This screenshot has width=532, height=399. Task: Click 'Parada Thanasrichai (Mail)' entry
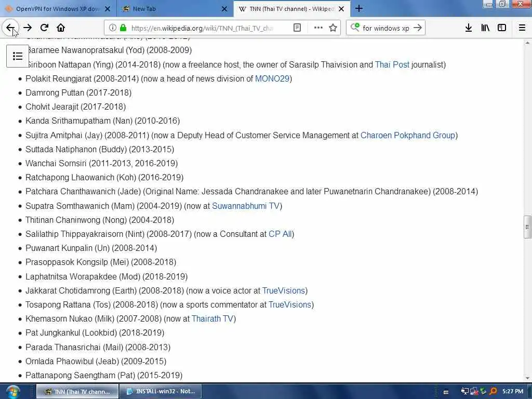pyautogui.click(x=98, y=348)
